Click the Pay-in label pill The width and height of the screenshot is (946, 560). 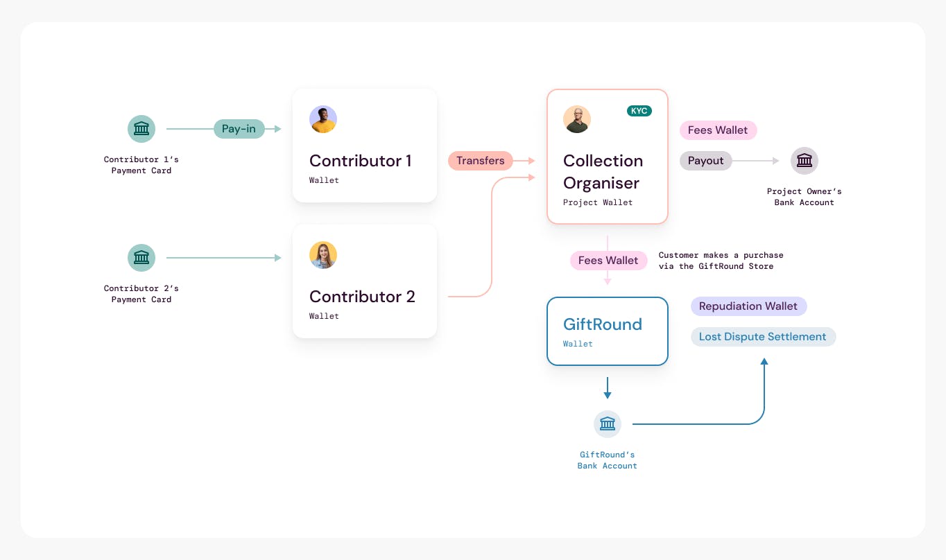click(x=239, y=129)
